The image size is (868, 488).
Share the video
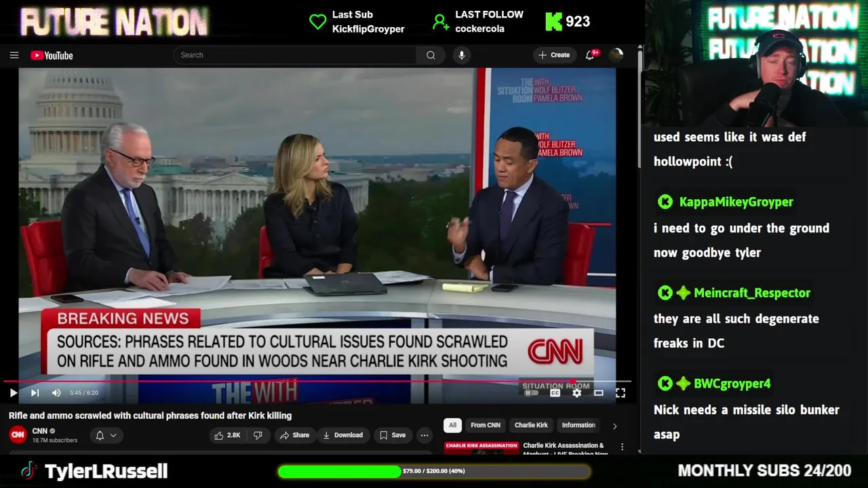pyautogui.click(x=294, y=435)
